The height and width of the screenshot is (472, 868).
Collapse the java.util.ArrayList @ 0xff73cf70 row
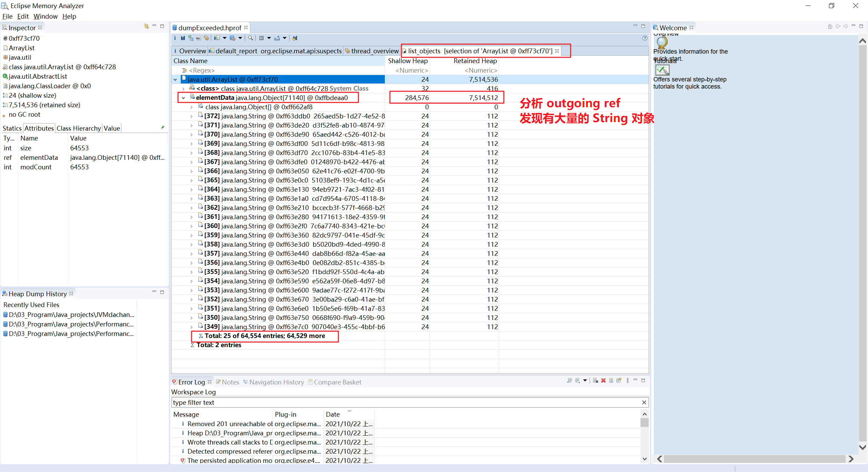[175, 80]
